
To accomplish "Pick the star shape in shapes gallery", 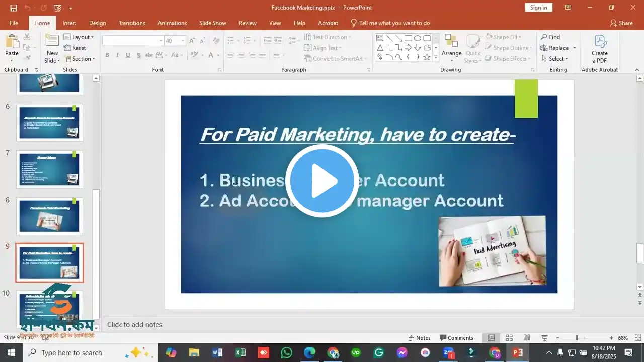I will coord(427,57).
